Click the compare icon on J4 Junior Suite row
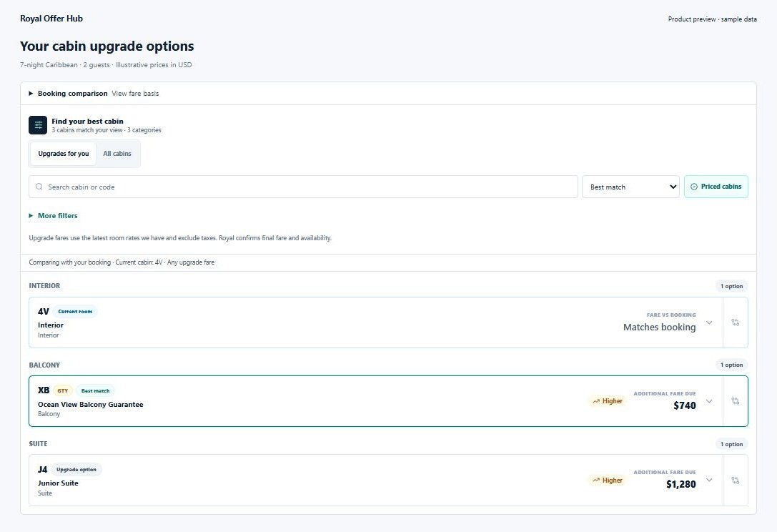This screenshot has height=532, width=777. coord(736,481)
